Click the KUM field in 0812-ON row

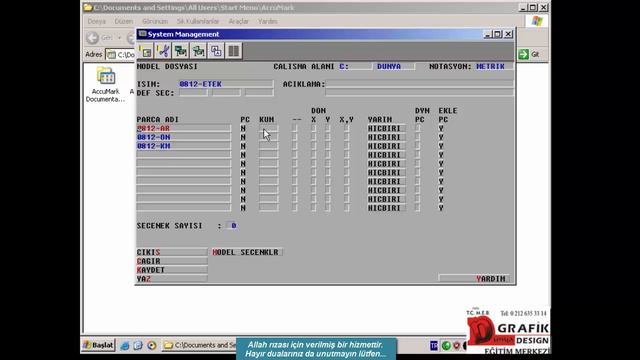click(269, 137)
